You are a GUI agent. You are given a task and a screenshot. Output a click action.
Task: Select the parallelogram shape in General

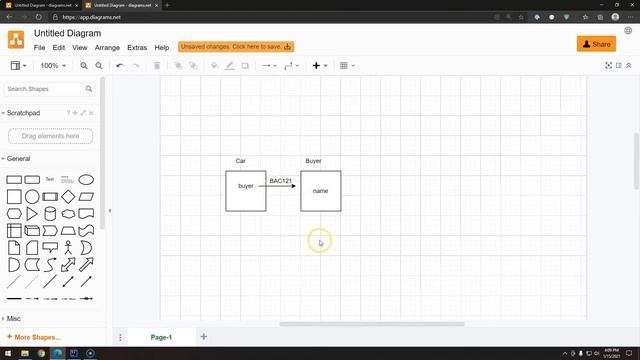(86, 197)
